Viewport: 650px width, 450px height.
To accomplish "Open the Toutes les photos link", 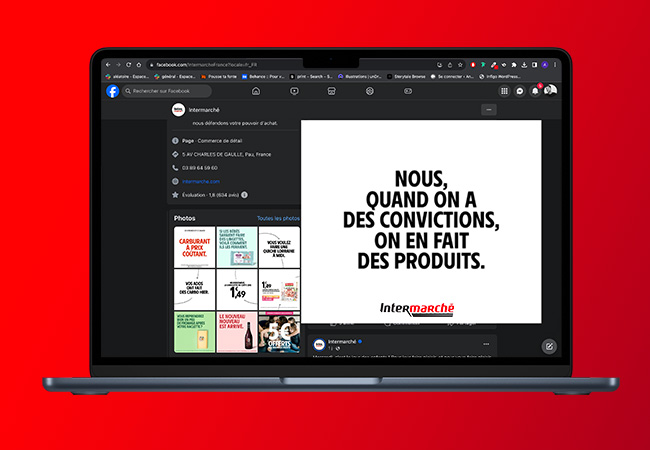I will 277,218.
